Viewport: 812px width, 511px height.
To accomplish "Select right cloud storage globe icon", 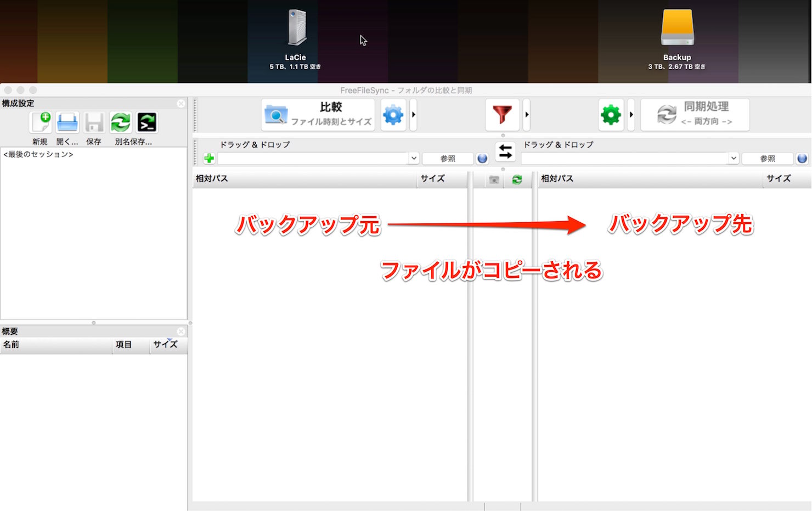I will tap(802, 159).
